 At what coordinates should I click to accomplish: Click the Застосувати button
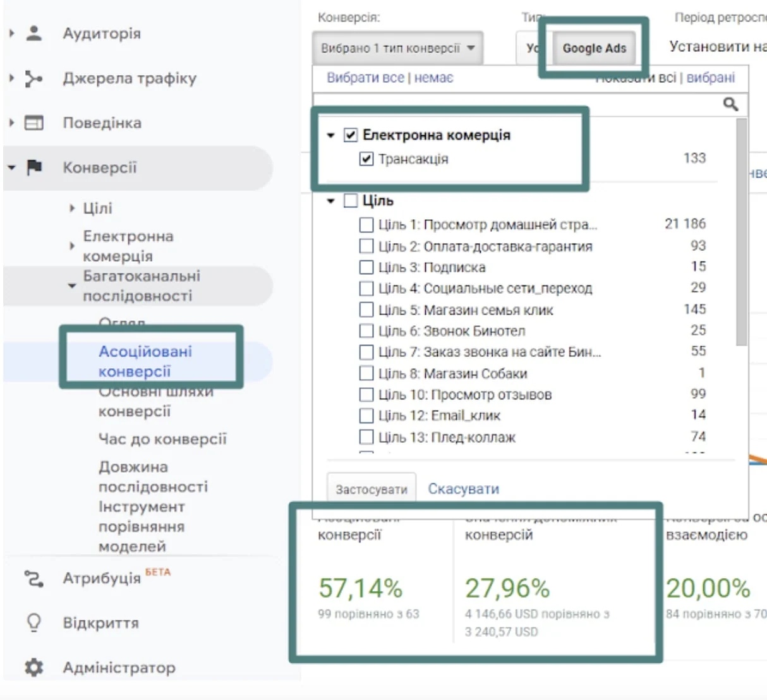371,489
